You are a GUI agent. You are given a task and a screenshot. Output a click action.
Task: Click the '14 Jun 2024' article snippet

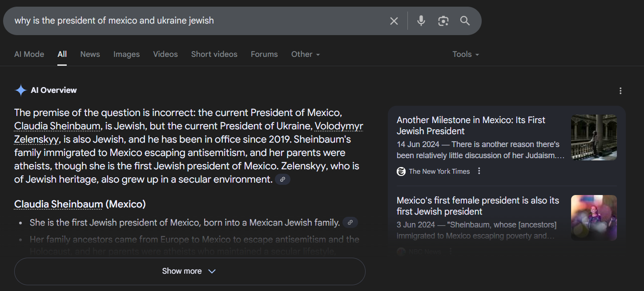(481, 150)
